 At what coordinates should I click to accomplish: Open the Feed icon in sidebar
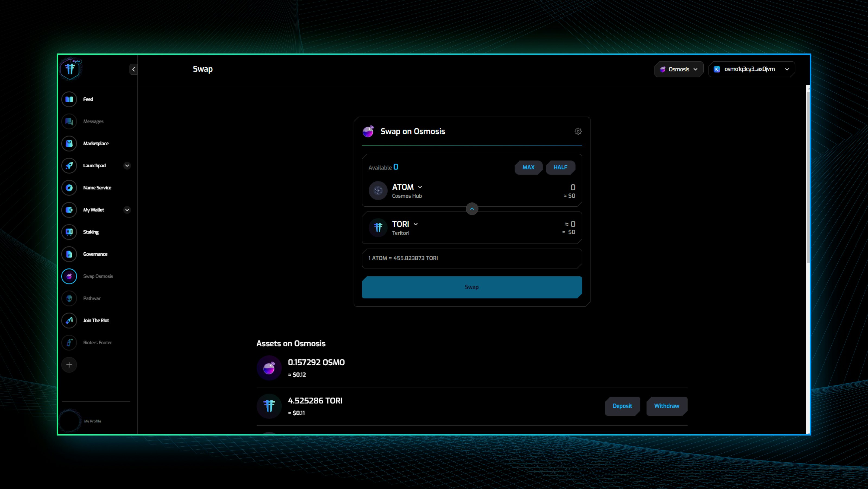click(69, 99)
